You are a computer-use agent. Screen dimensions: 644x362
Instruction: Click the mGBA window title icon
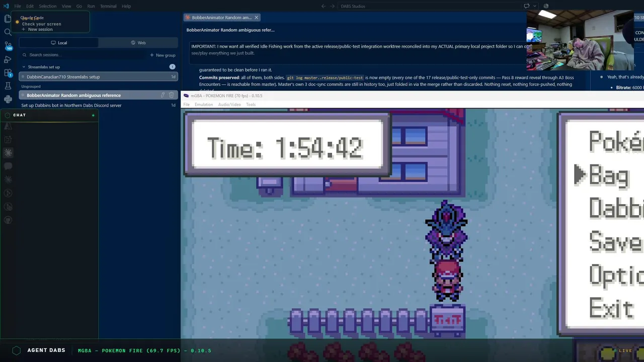186,96
